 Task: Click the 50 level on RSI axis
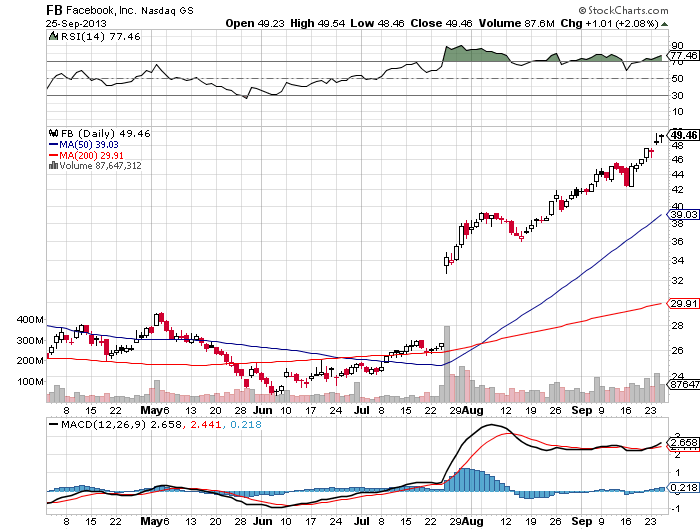[677, 79]
